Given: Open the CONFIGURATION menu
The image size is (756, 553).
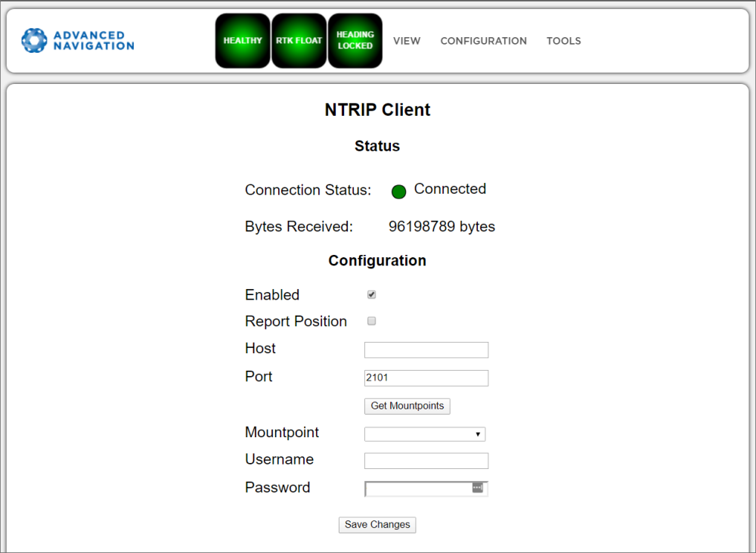Looking at the screenshot, I should pos(484,41).
